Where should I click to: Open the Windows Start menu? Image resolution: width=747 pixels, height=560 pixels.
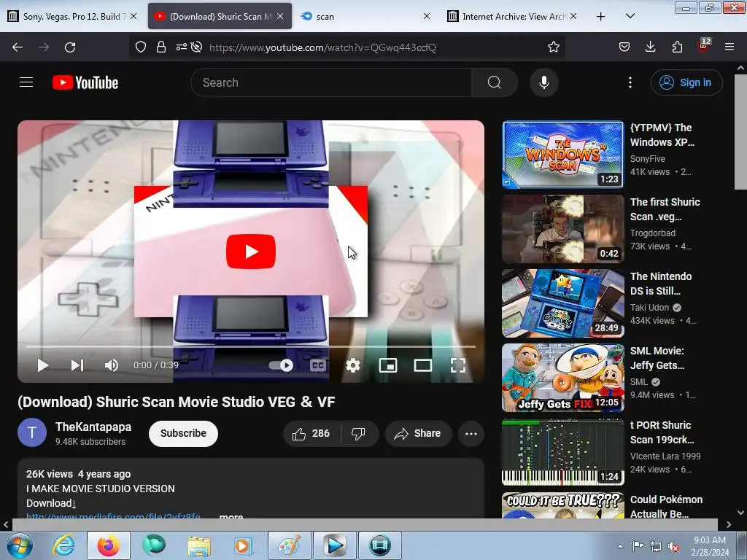(x=20, y=545)
